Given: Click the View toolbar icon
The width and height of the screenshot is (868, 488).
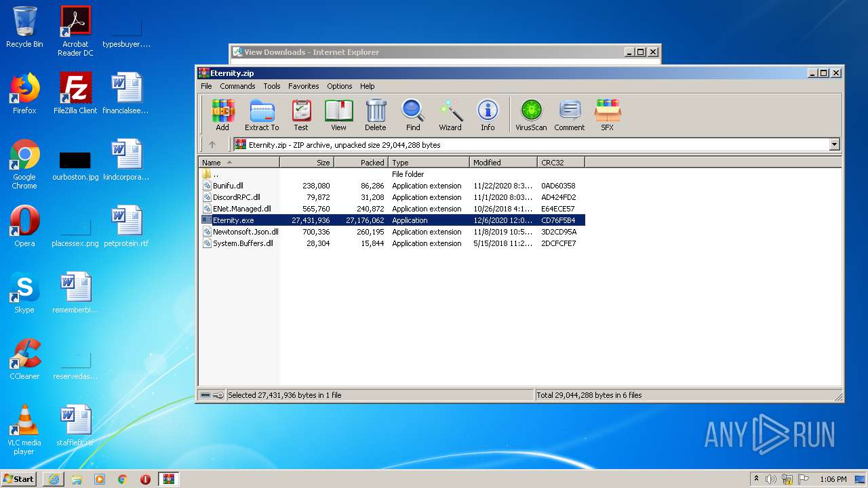Looking at the screenshot, I should point(338,115).
